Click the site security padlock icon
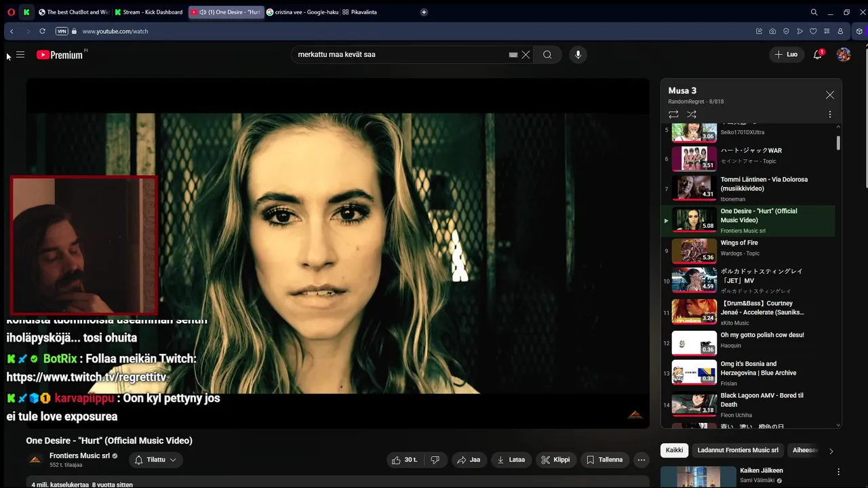The image size is (868, 488). tap(74, 31)
